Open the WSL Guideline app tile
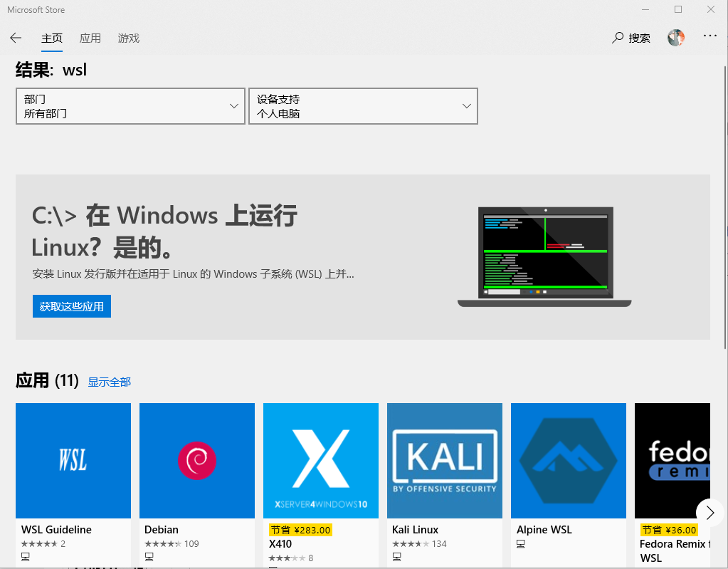 [x=73, y=460]
